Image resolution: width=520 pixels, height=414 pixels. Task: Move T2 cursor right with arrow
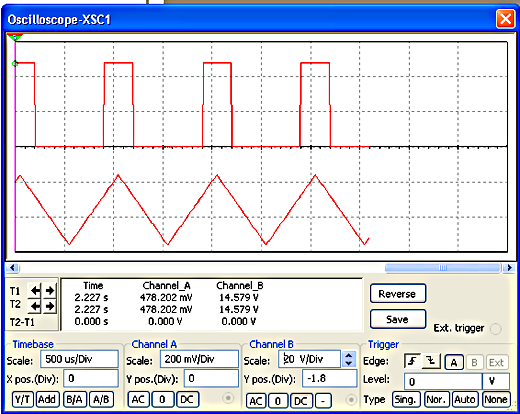click(50, 306)
